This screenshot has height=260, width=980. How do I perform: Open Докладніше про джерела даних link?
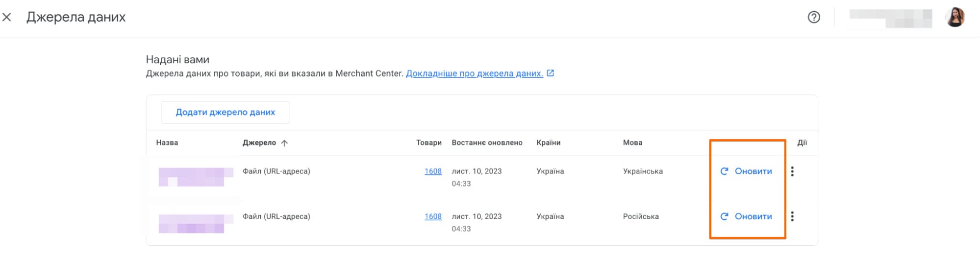[474, 73]
